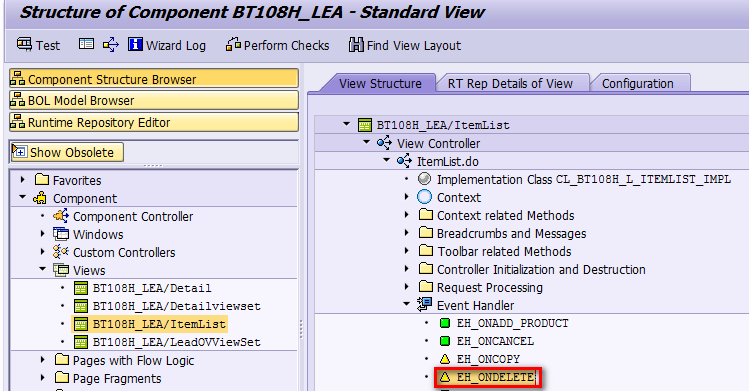Collapse the Component node
The width and height of the screenshot is (749, 391).
pos(22,197)
